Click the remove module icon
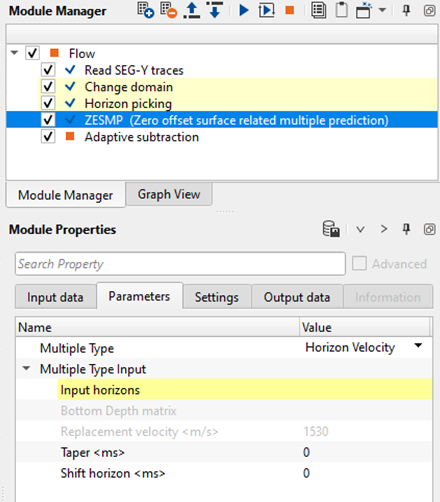 168,10
